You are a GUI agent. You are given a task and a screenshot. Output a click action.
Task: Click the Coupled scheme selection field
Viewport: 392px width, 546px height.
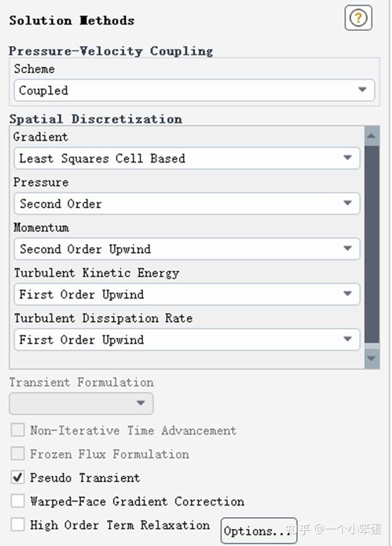click(183, 90)
